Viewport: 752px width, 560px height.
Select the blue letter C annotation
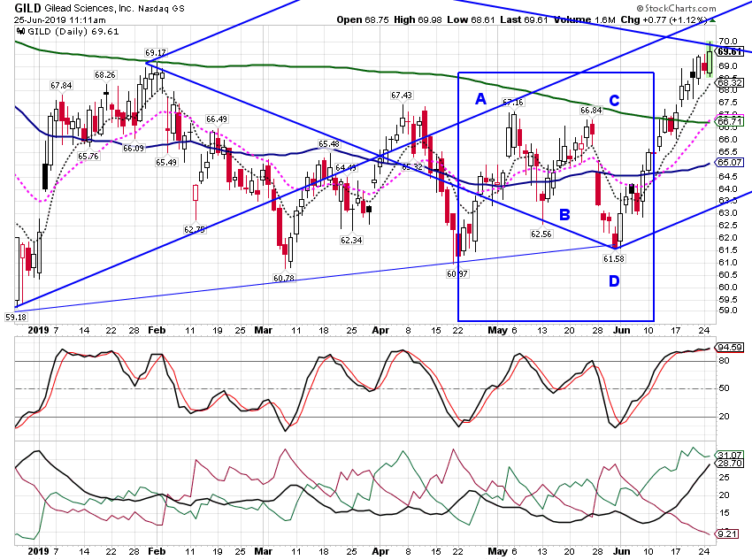(x=614, y=100)
